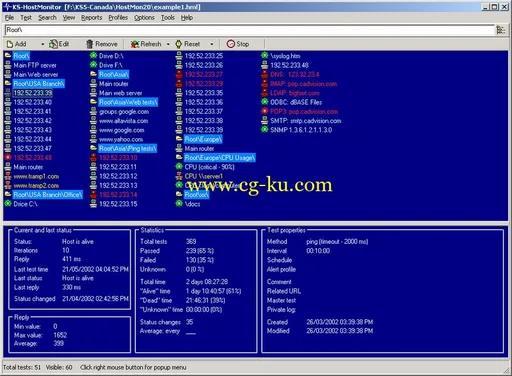The height and width of the screenshot is (376, 512).
Task: Open the Help menu
Action: click(x=187, y=18)
